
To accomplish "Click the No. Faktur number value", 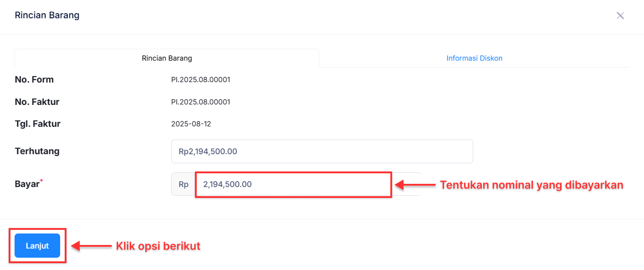I will click(x=200, y=102).
